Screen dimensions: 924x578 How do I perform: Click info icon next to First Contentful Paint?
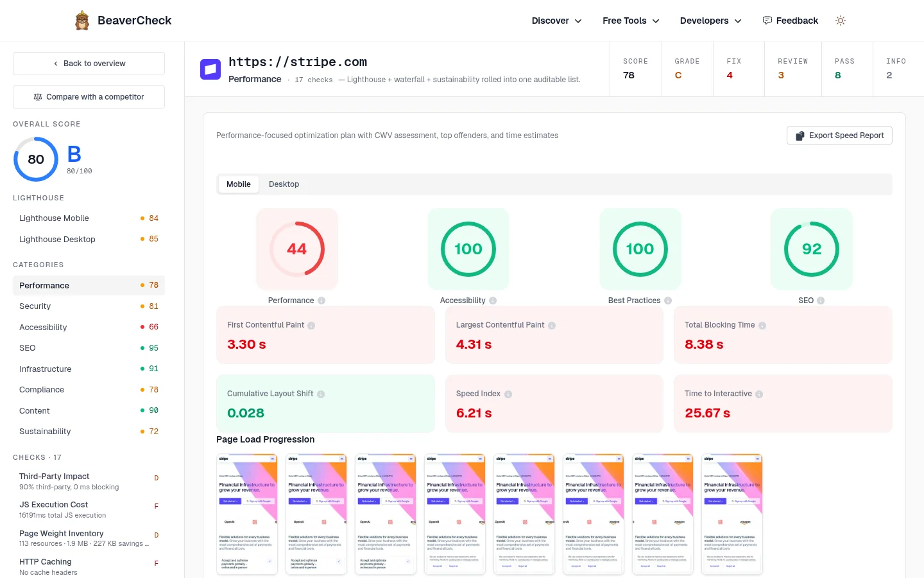(311, 326)
